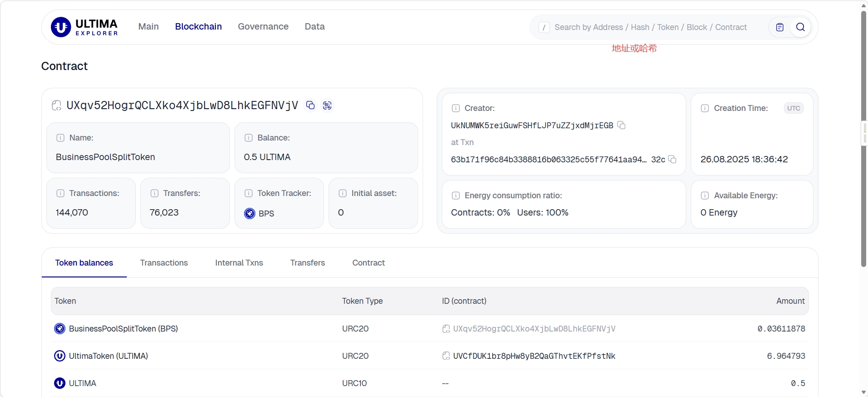Click the creation time 26.08.2025 18:36:42

click(744, 159)
